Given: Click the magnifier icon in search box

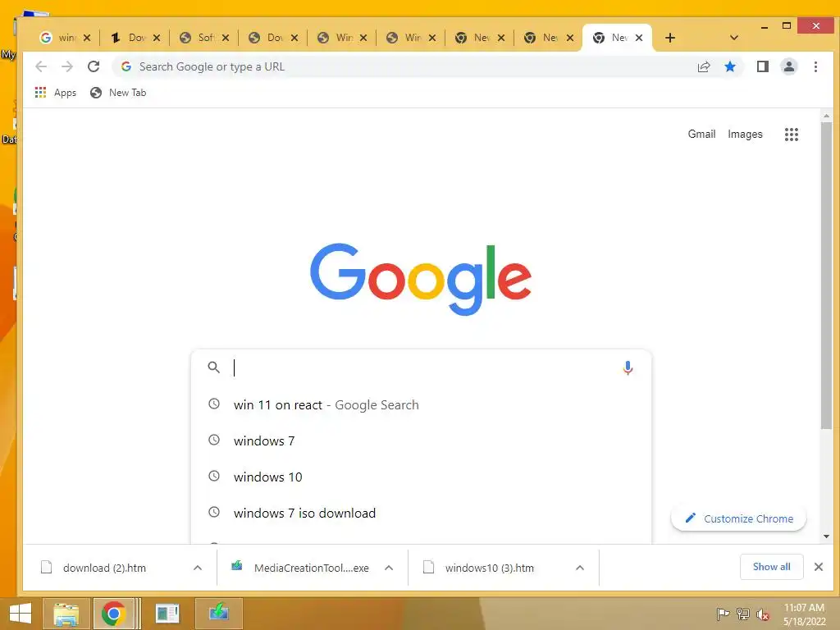Looking at the screenshot, I should 214,367.
